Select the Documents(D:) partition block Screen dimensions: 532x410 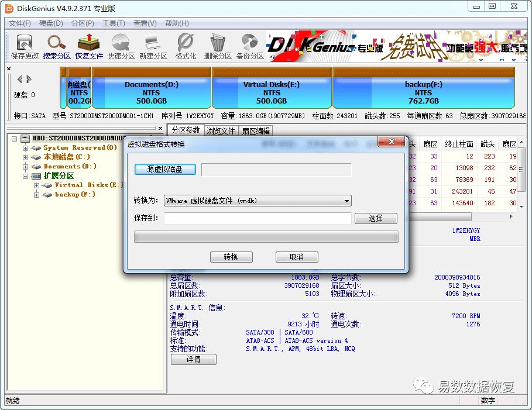(x=152, y=88)
